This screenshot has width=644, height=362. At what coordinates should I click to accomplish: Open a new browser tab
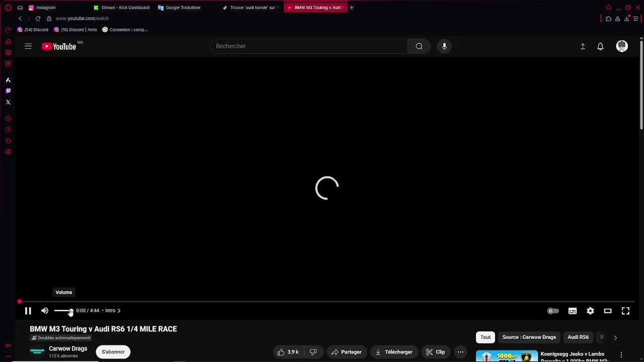click(x=352, y=8)
